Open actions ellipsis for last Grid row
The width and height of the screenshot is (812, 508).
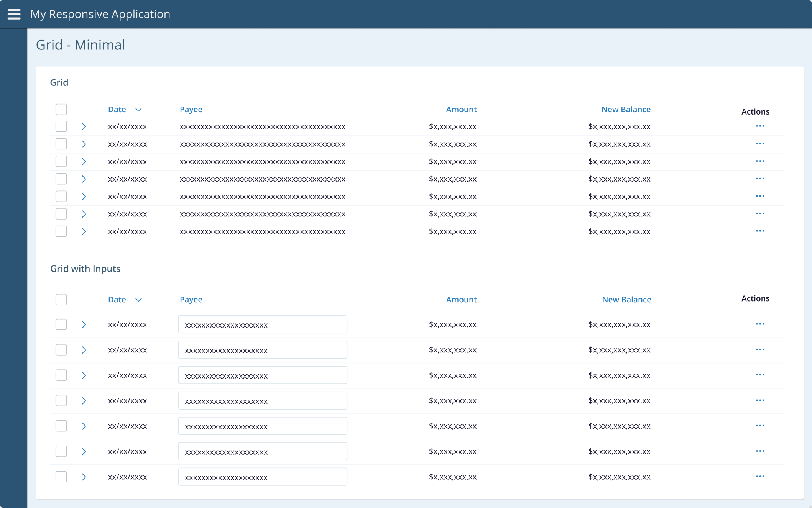pos(760,231)
